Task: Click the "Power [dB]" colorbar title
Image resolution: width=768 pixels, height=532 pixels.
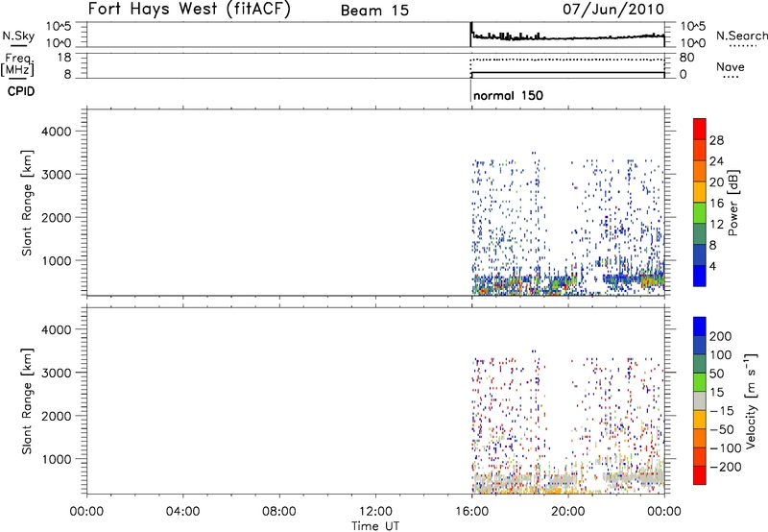Action: (x=733, y=203)
